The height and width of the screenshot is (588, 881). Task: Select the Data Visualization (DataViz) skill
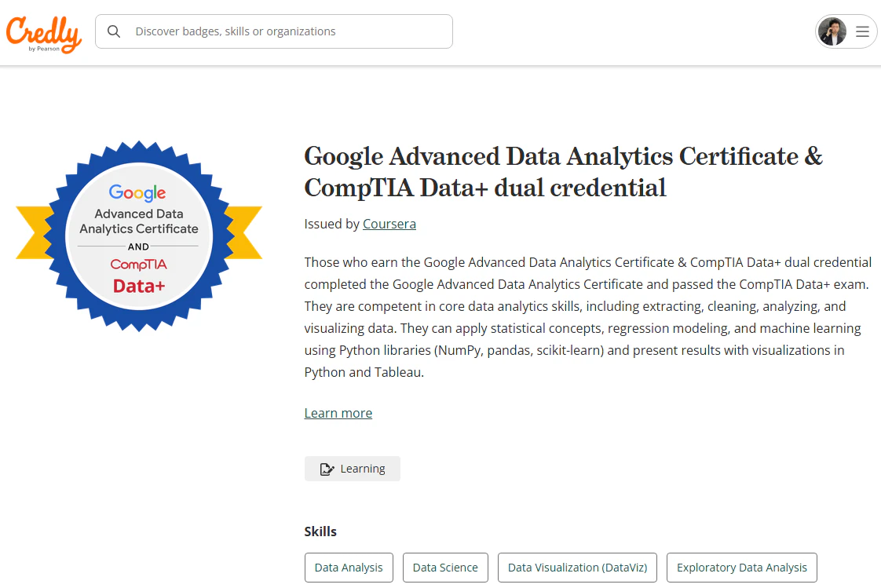point(578,568)
